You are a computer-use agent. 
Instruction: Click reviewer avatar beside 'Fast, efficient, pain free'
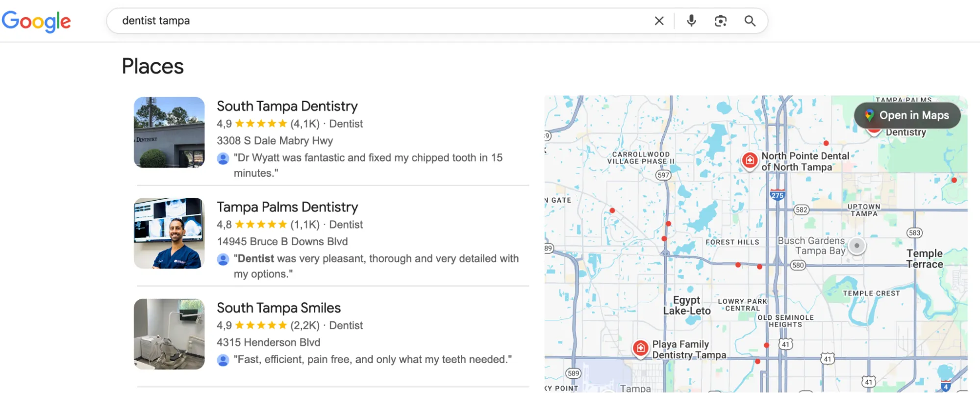tap(223, 360)
